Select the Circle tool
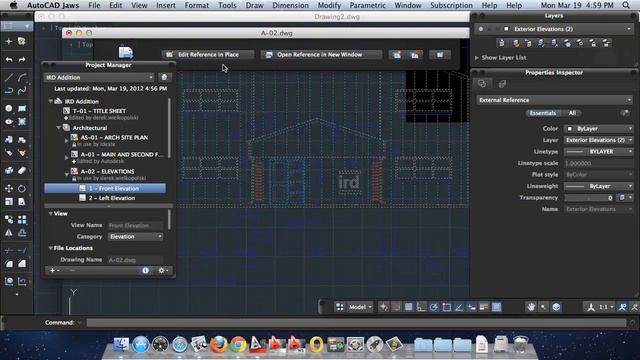 click(9, 108)
